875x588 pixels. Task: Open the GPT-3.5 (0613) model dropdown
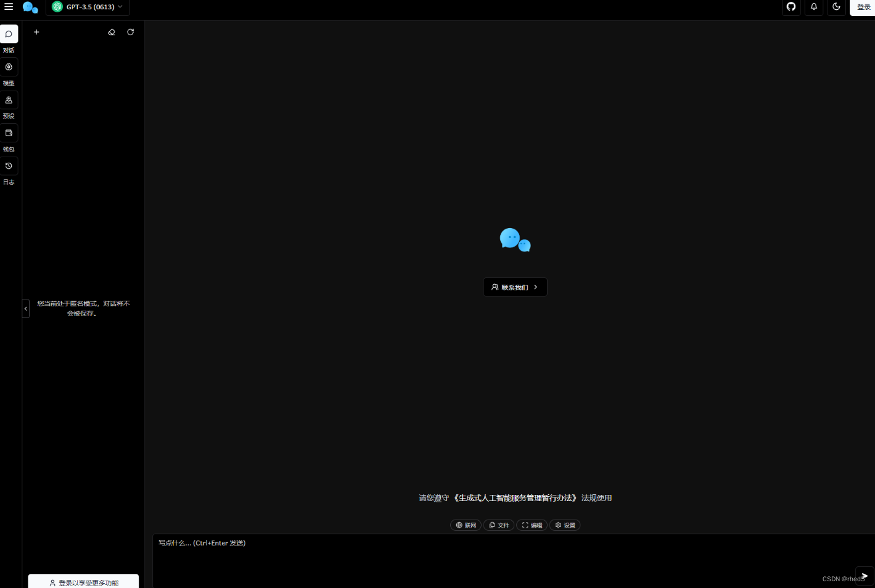click(88, 7)
